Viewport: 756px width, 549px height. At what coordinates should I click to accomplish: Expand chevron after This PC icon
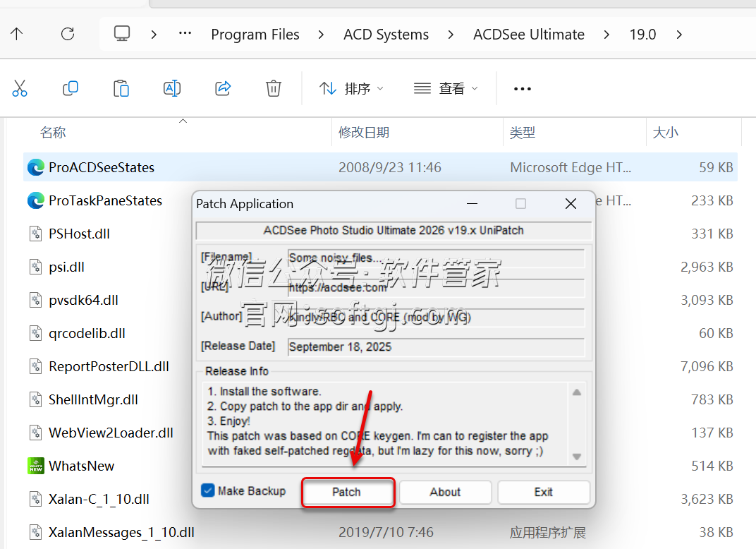(x=154, y=35)
